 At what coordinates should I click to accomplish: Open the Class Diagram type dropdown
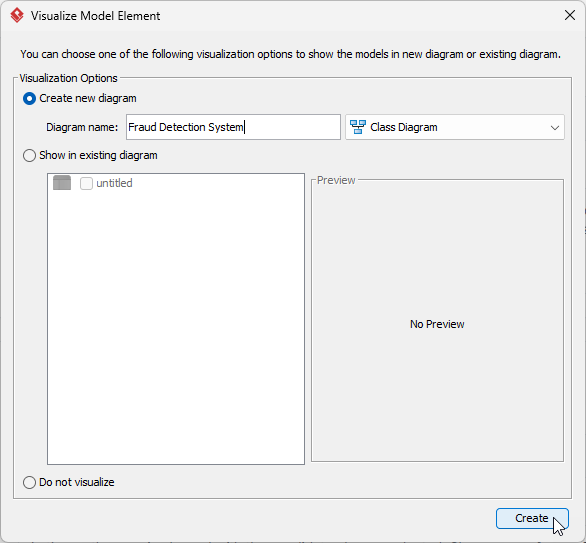[x=455, y=127]
